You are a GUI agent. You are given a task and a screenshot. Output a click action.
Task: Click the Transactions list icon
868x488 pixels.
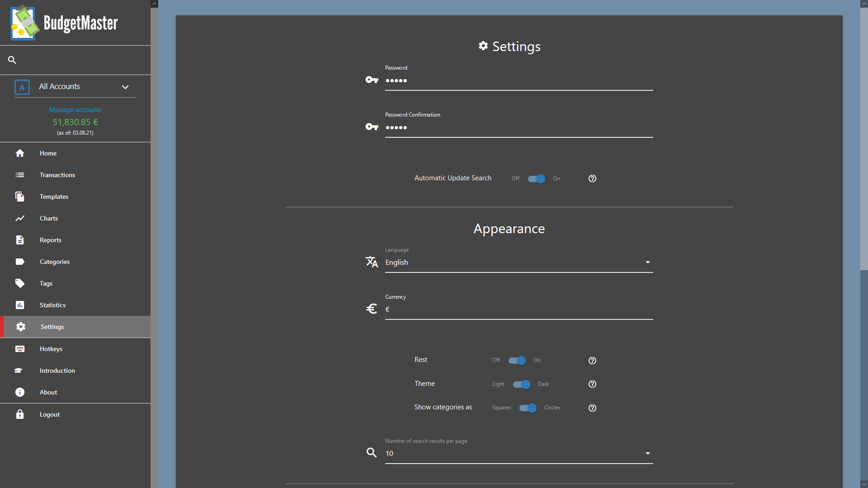pos(20,175)
